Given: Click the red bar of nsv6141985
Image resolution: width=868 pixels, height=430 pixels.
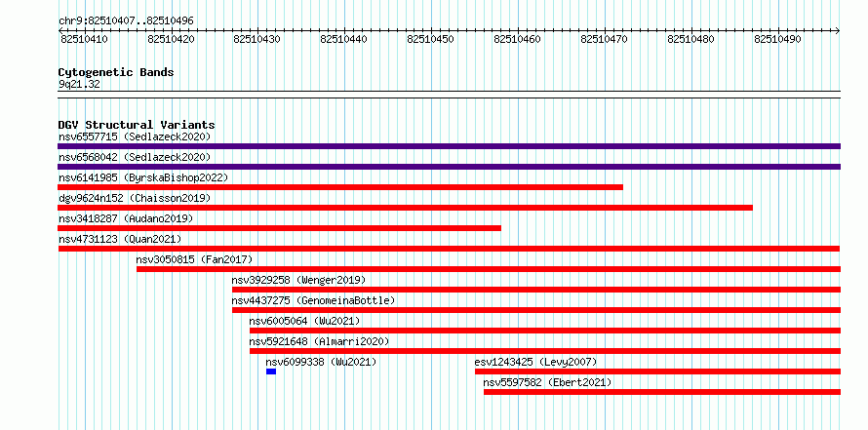Looking at the screenshot, I should point(340,187).
